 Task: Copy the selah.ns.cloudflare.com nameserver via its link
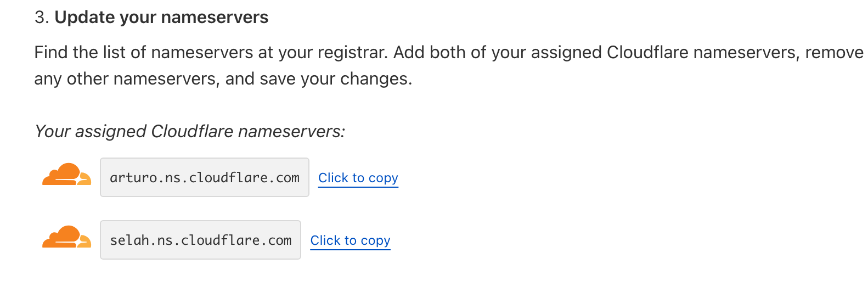(350, 240)
